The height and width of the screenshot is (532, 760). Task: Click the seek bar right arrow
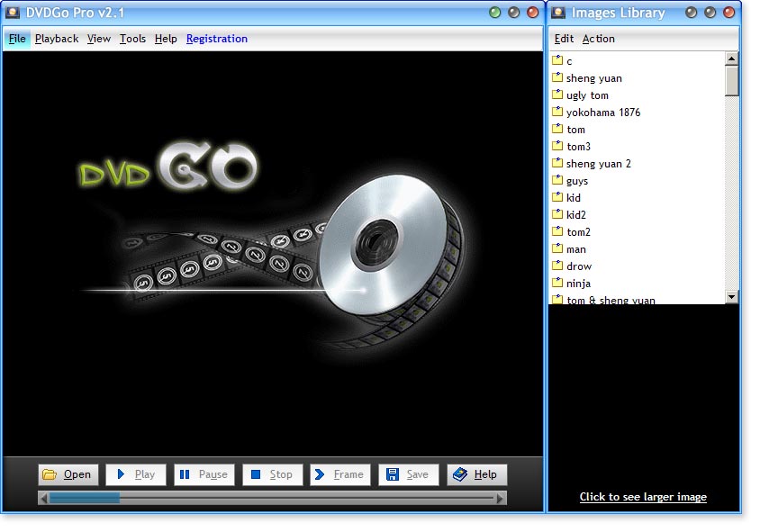click(x=501, y=498)
